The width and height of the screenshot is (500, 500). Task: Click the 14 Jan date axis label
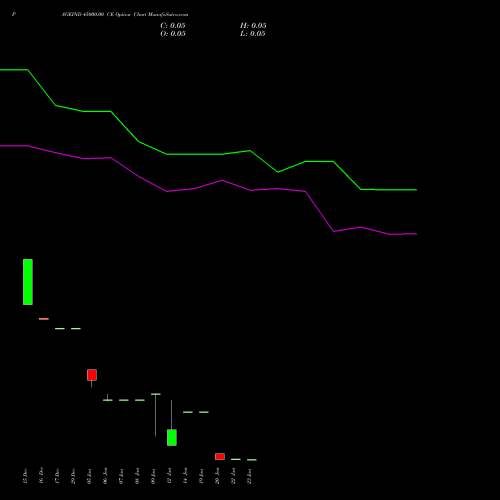(185, 476)
